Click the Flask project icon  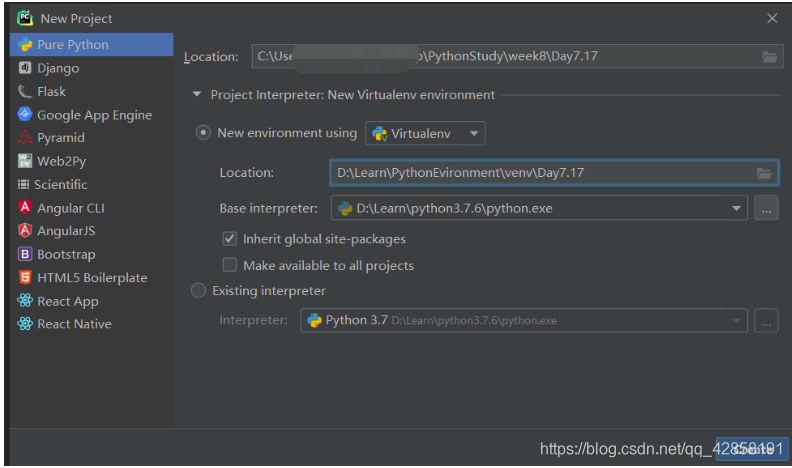coord(25,91)
